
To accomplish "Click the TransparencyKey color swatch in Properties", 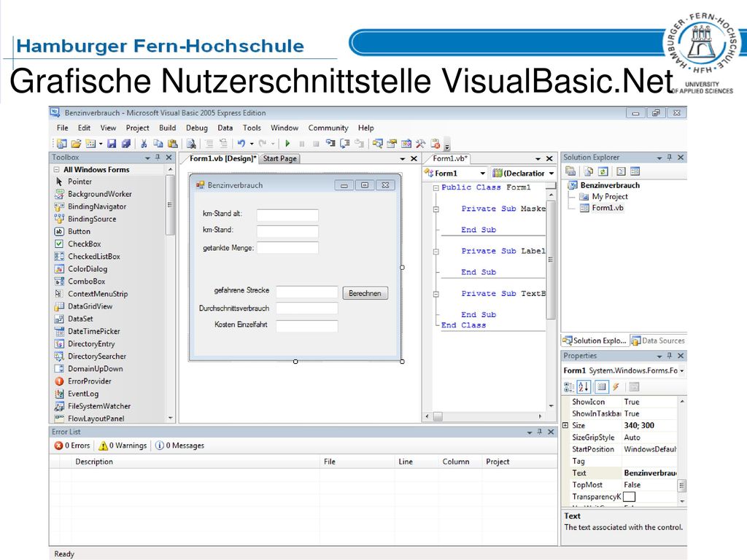I will 629,497.
